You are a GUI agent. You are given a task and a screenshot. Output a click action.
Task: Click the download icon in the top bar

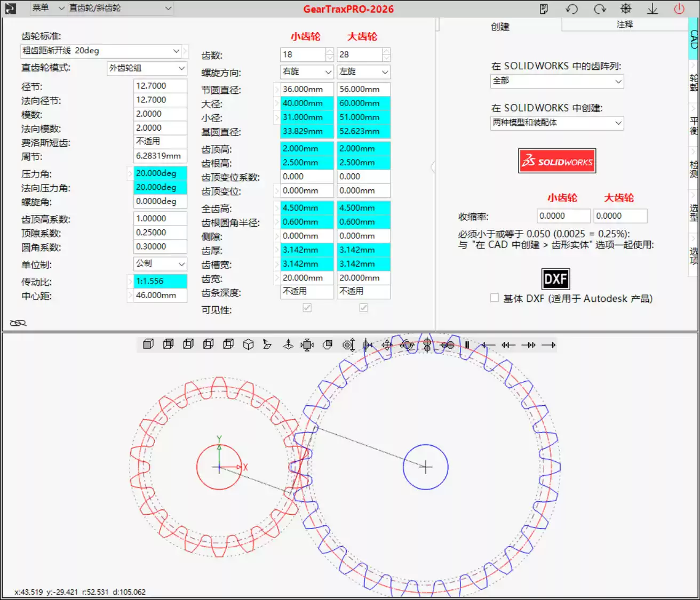[x=652, y=9]
